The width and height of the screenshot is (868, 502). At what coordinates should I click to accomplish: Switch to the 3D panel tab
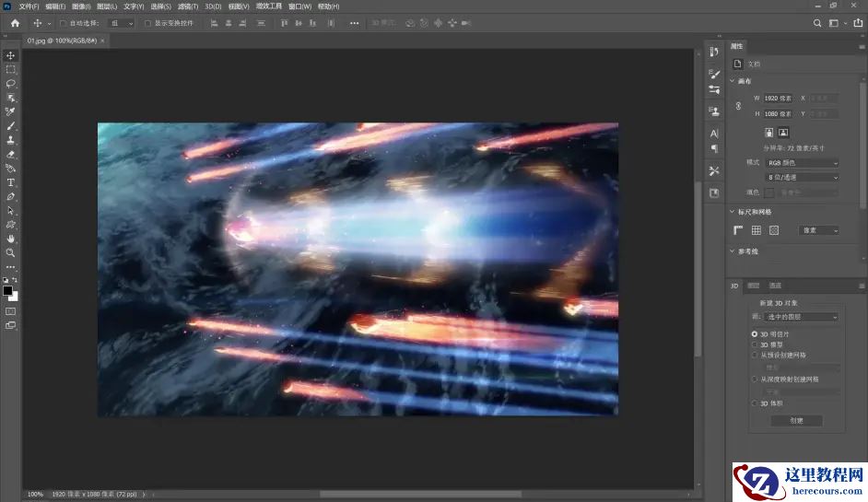click(x=734, y=286)
